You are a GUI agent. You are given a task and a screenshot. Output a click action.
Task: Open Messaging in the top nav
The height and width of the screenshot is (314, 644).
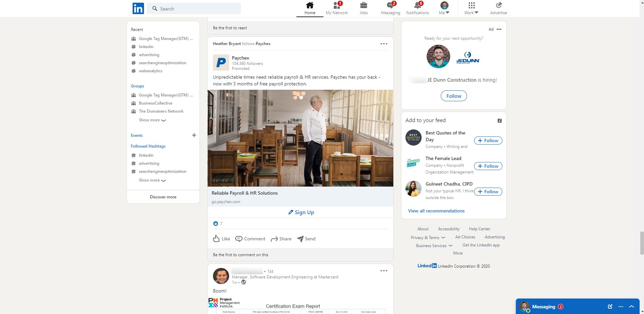click(390, 8)
